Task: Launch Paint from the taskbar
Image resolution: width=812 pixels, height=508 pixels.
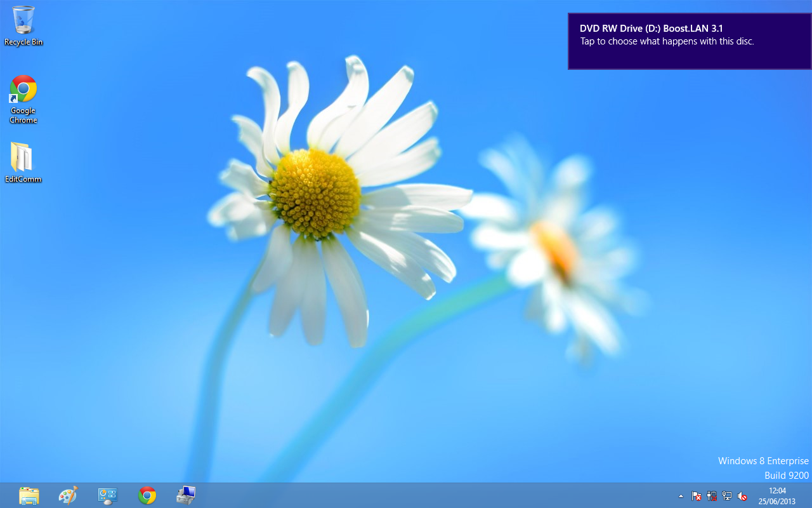Action: pos(68,495)
